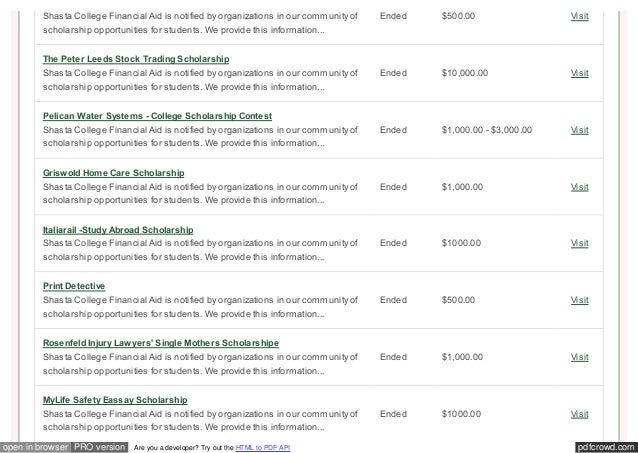Screen dimensions: 638x453
Task: Click Visit for Griswold Home Care row
Action: [579, 187]
